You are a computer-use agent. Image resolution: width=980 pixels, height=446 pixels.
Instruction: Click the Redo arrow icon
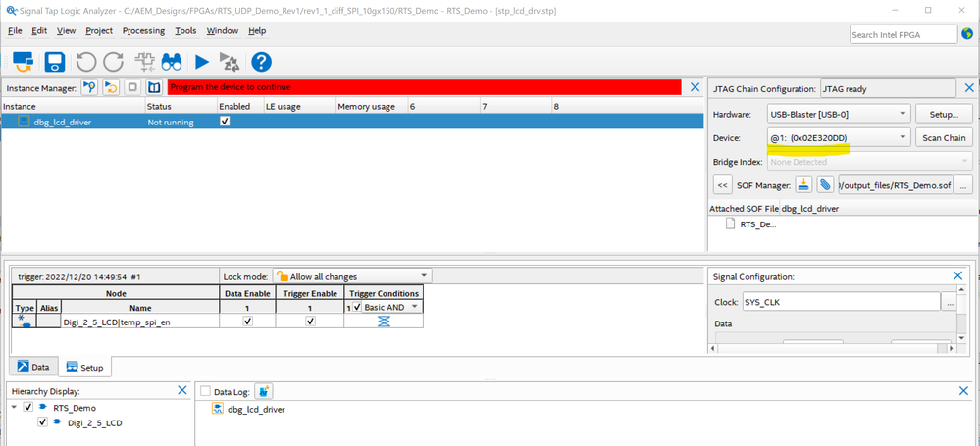[113, 61]
